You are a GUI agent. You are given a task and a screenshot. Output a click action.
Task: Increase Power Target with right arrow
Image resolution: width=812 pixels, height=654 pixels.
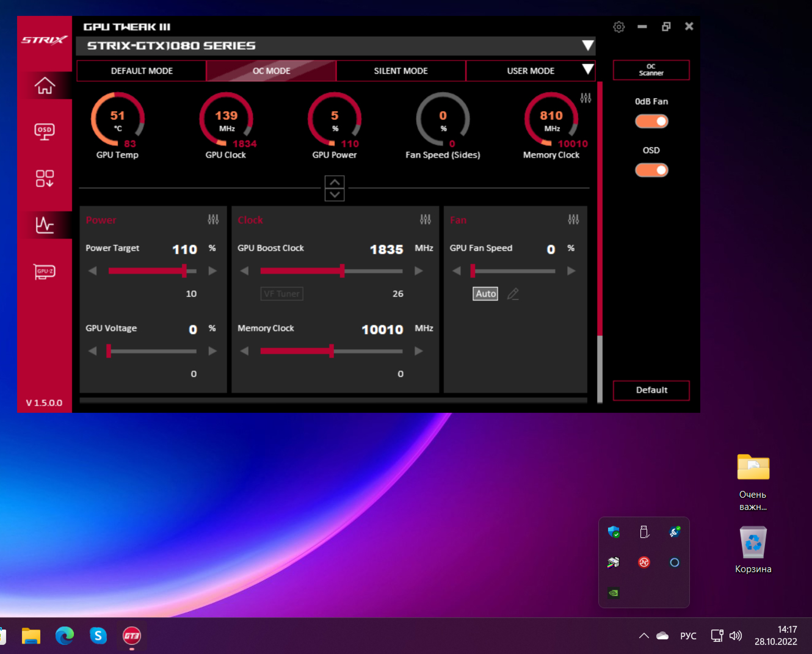(212, 271)
